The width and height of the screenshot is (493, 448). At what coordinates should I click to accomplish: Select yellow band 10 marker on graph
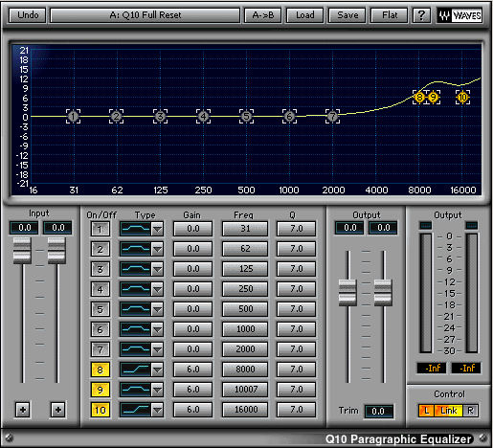pyautogui.click(x=462, y=97)
